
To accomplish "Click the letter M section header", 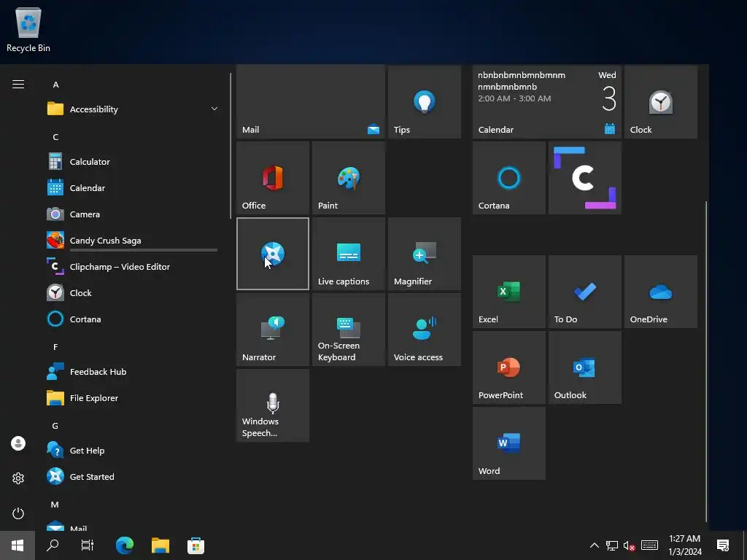I will pyautogui.click(x=55, y=505).
